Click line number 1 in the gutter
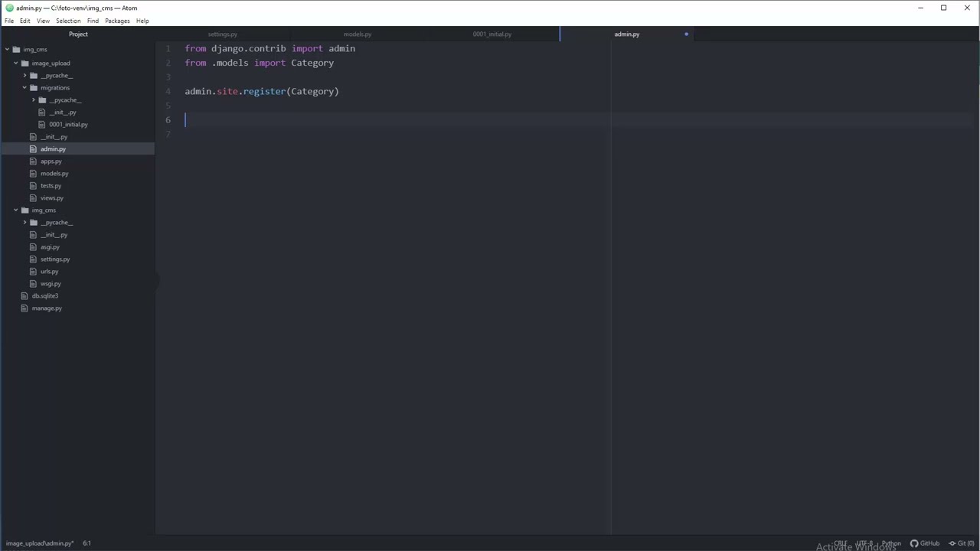The height and width of the screenshot is (551, 980). (x=168, y=49)
